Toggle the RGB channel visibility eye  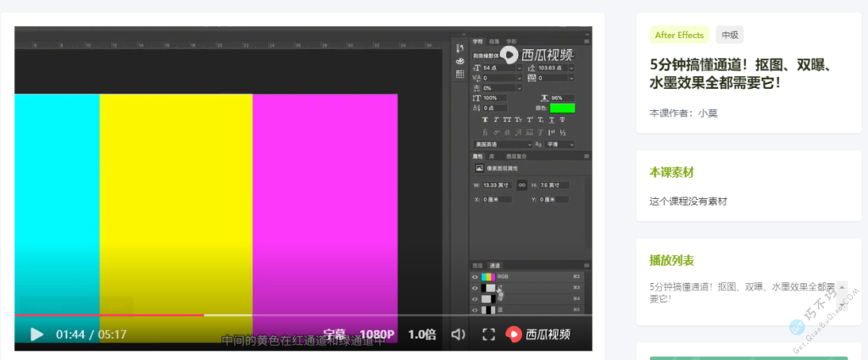(x=476, y=277)
